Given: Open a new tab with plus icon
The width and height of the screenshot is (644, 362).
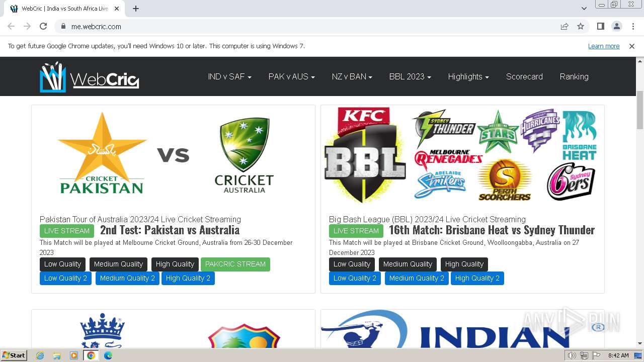Looking at the screenshot, I should 136,9.
